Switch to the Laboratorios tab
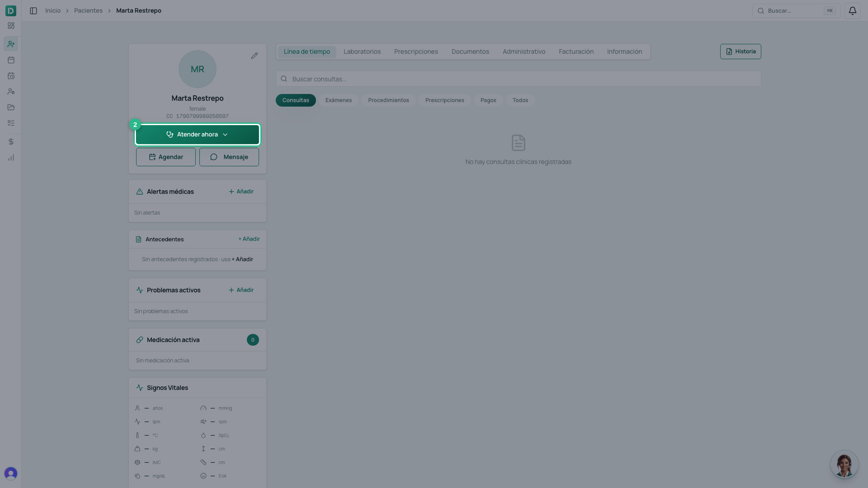 pyautogui.click(x=362, y=52)
